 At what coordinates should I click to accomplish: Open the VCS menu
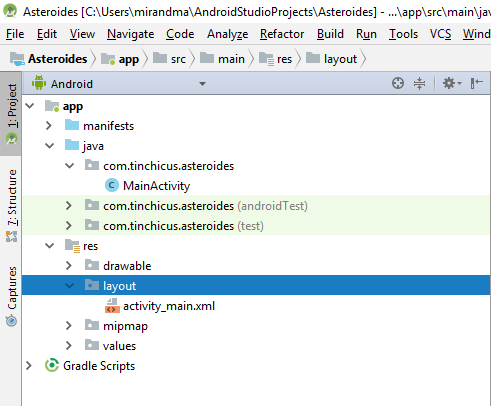pyautogui.click(x=440, y=34)
